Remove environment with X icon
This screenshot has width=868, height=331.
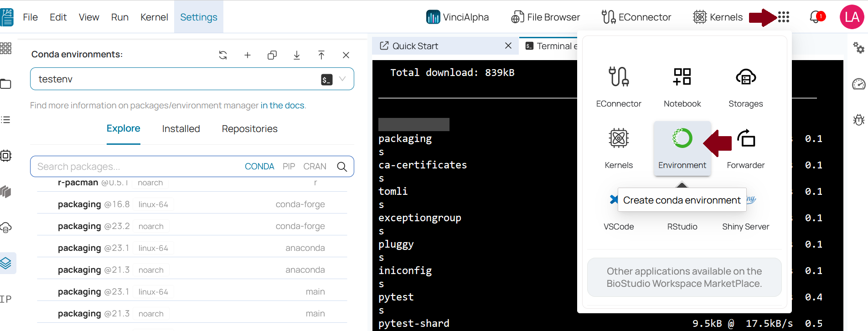point(346,55)
